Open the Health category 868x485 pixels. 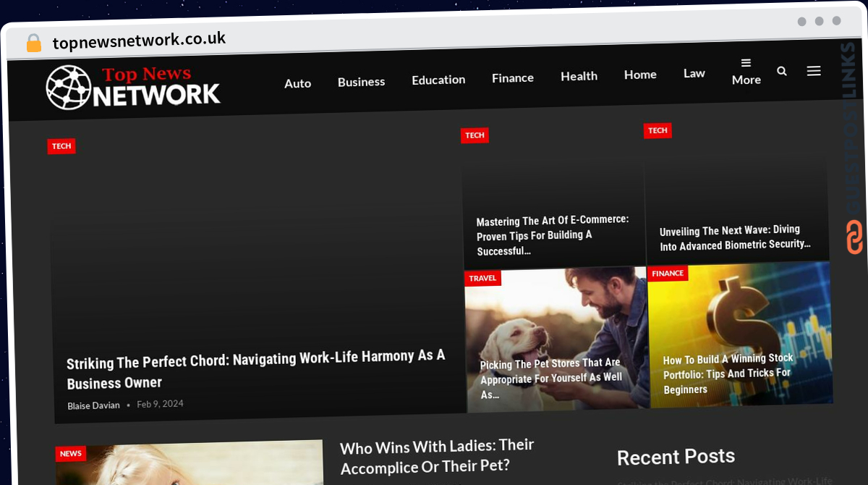coord(579,76)
